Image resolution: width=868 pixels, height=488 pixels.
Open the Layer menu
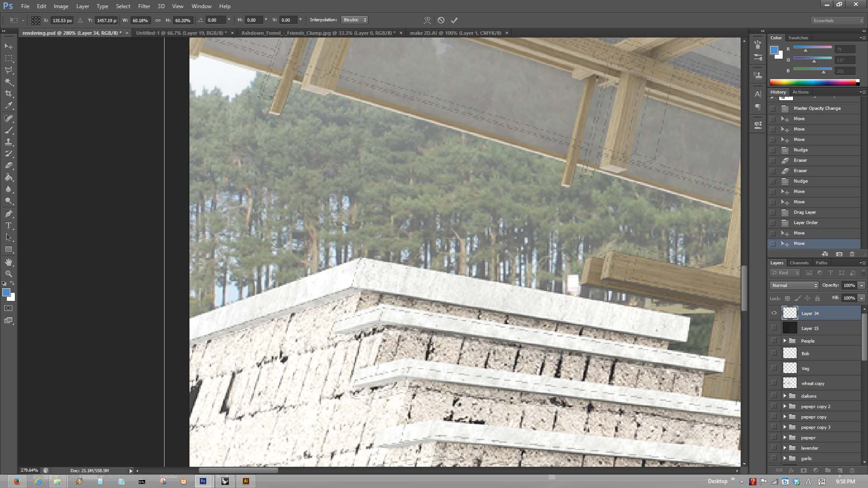(83, 6)
